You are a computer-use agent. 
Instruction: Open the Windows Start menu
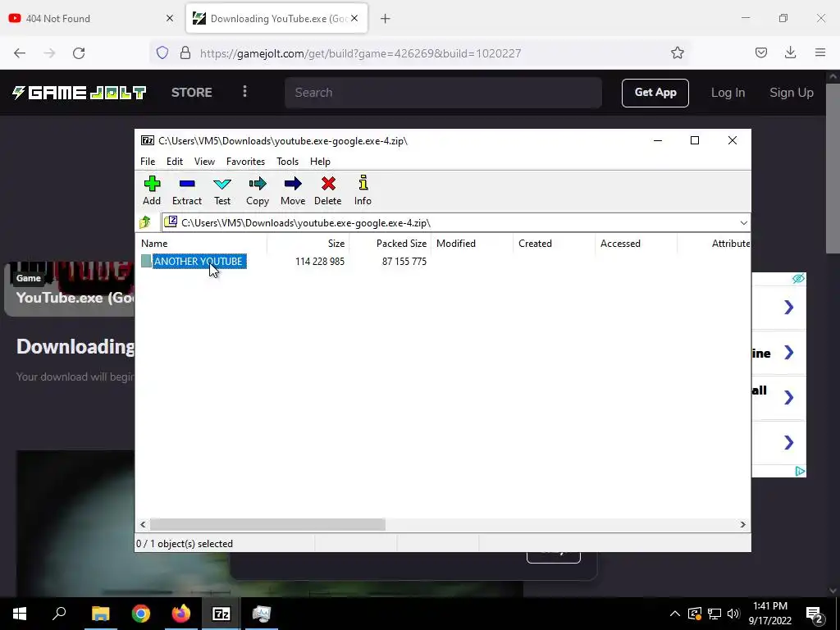[20, 614]
